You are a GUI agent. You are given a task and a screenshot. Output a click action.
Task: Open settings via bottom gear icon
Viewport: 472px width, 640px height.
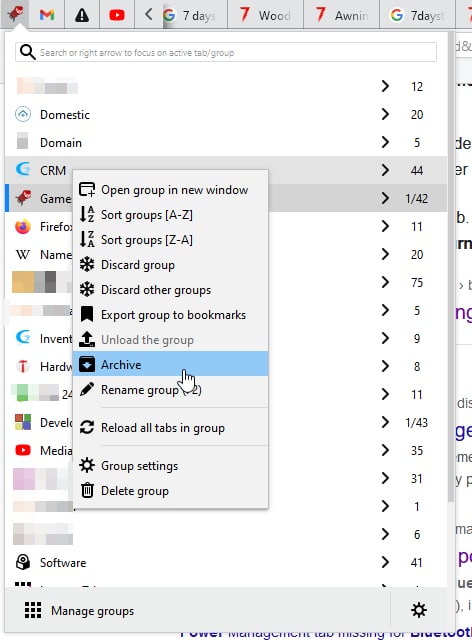coord(419,610)
